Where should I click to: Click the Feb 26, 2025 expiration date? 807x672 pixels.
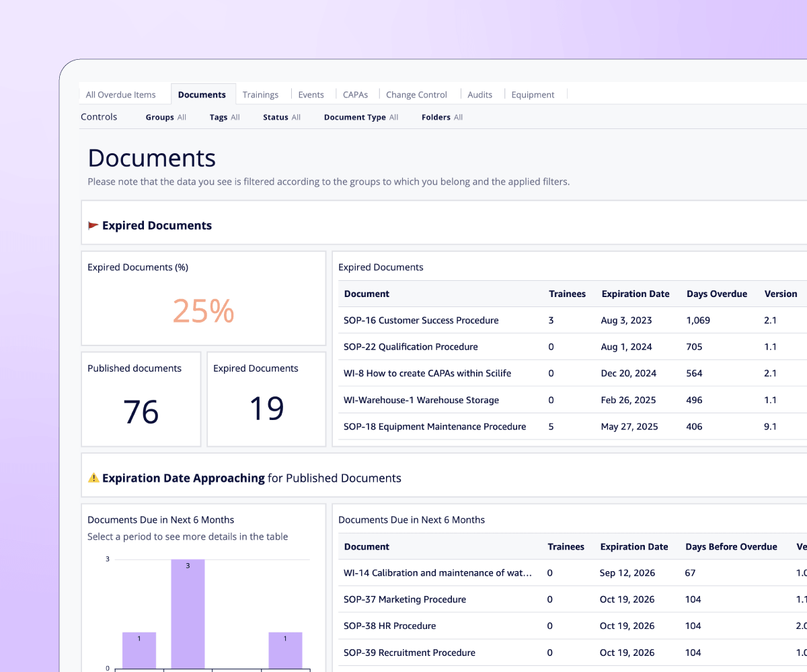pyautogui.click(x=628, y=400)
